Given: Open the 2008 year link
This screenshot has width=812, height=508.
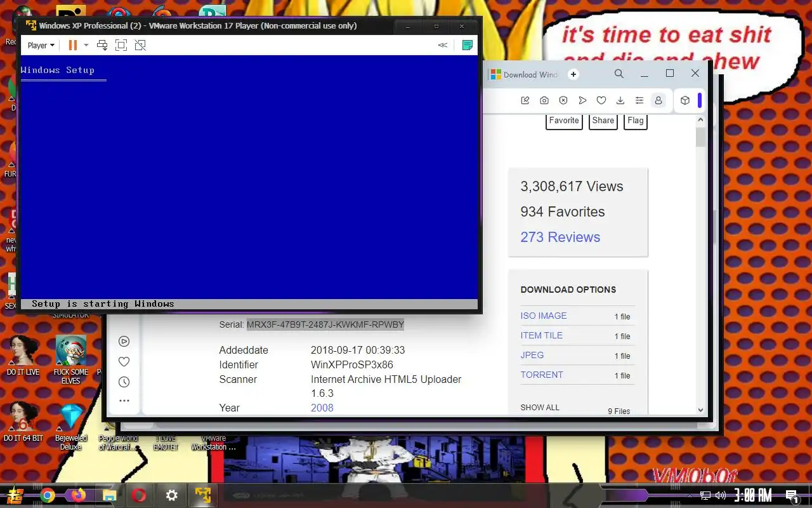Looking at the screenshot, I should 322,408.
